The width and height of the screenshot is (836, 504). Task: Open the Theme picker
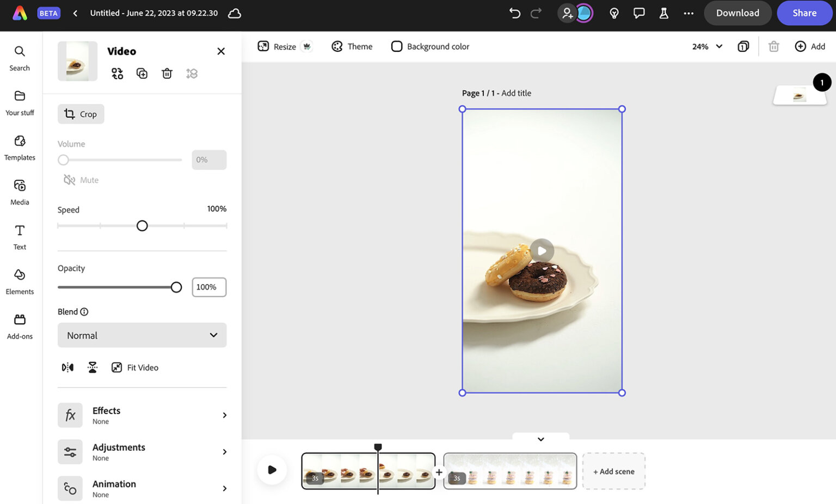pyautogui.click(x=352, y=46)
